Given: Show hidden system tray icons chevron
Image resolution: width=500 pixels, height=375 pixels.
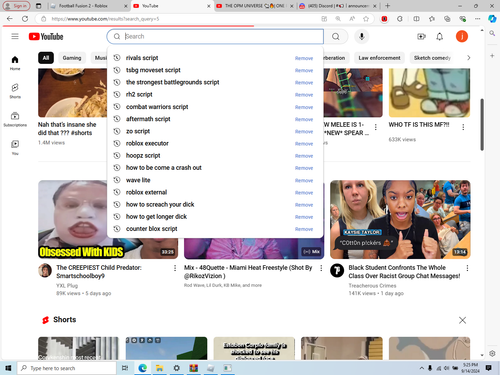Looking at the screenshot, I should pos(422,368).
